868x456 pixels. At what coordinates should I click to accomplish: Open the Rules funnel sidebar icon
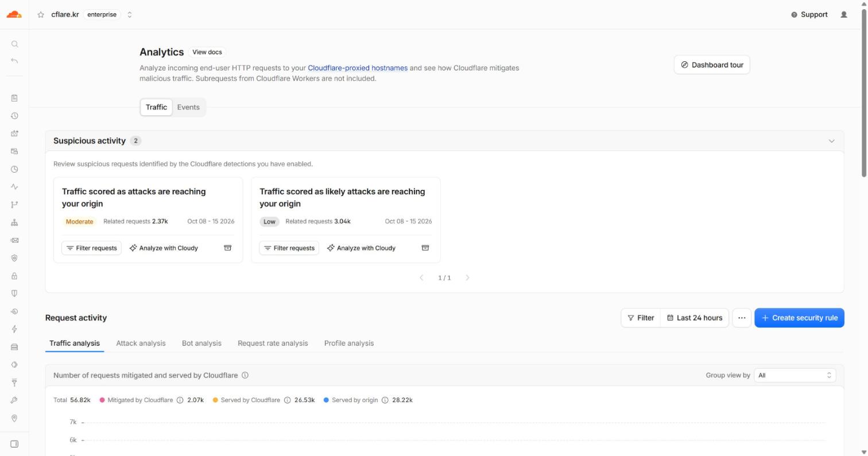pyautogui.click(x=14, y=383)
